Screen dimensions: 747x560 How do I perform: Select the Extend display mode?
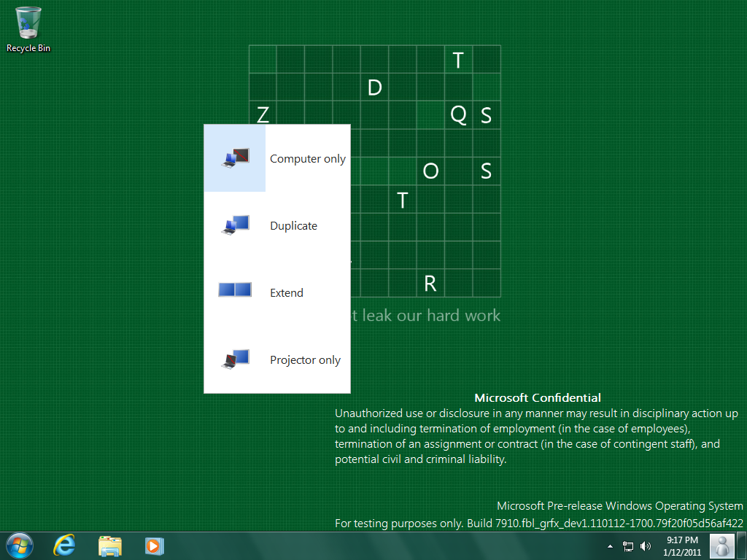click(x=276, y=292)
